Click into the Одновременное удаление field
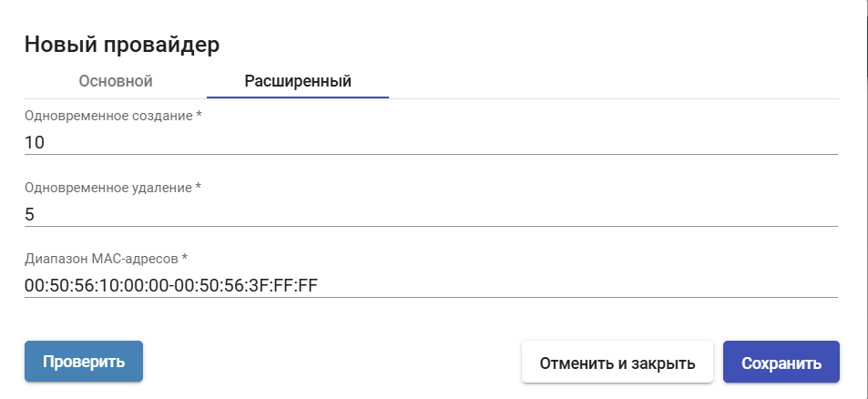This screenshot has height=399, width=868. pos(430,214)
